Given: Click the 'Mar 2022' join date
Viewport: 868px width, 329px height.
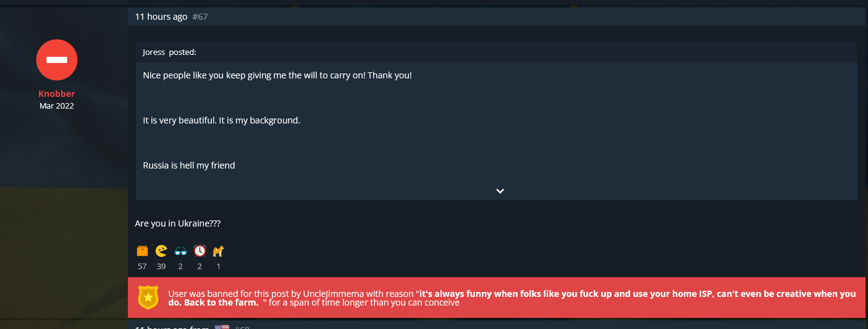Looking at the screenshot, I should [57, 106].
